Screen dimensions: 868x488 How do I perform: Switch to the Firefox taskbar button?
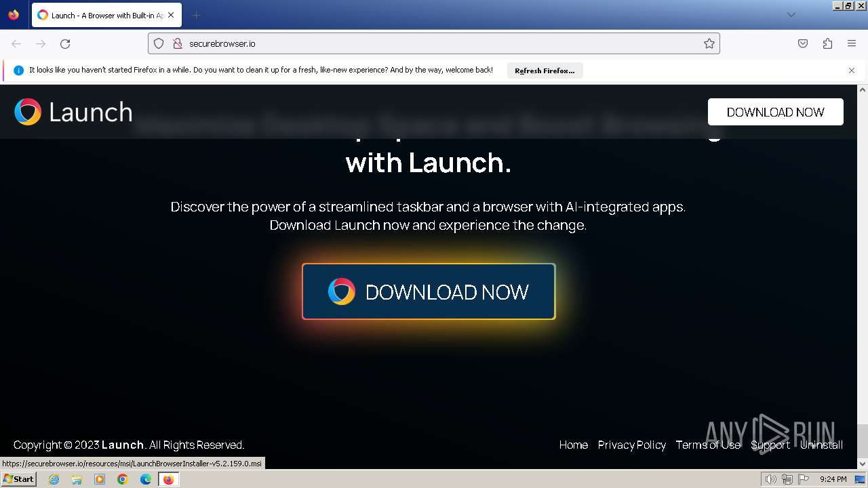click(168, 479)
